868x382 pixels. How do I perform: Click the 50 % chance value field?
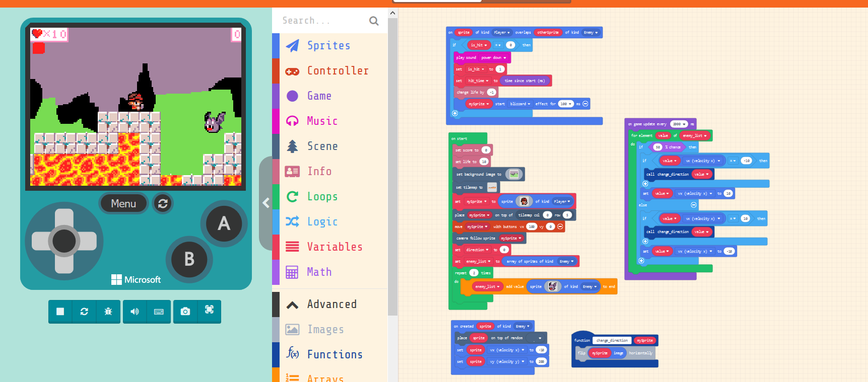click(657, 147)
